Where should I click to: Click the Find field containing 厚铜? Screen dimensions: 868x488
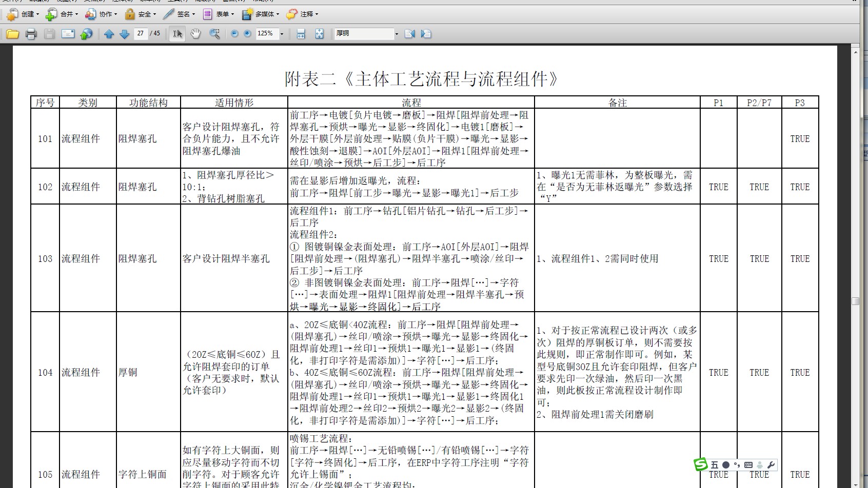tap(364, 33)
